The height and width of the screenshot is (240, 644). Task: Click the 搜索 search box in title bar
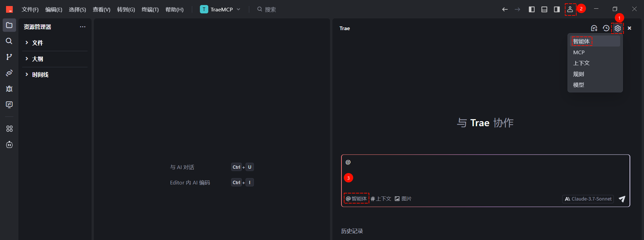point(266,9)
